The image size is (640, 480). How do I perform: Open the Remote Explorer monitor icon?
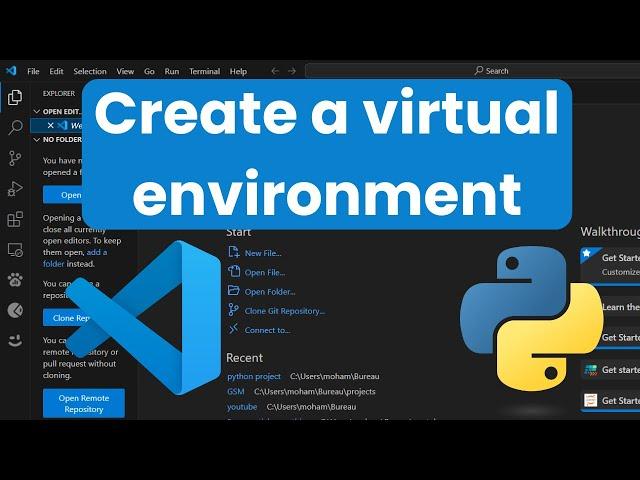[x=15, y=250]
